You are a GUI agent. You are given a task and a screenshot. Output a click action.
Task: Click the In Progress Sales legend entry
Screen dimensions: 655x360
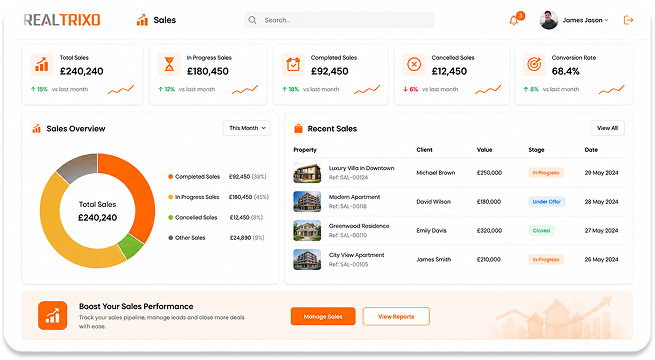point(218,197)
